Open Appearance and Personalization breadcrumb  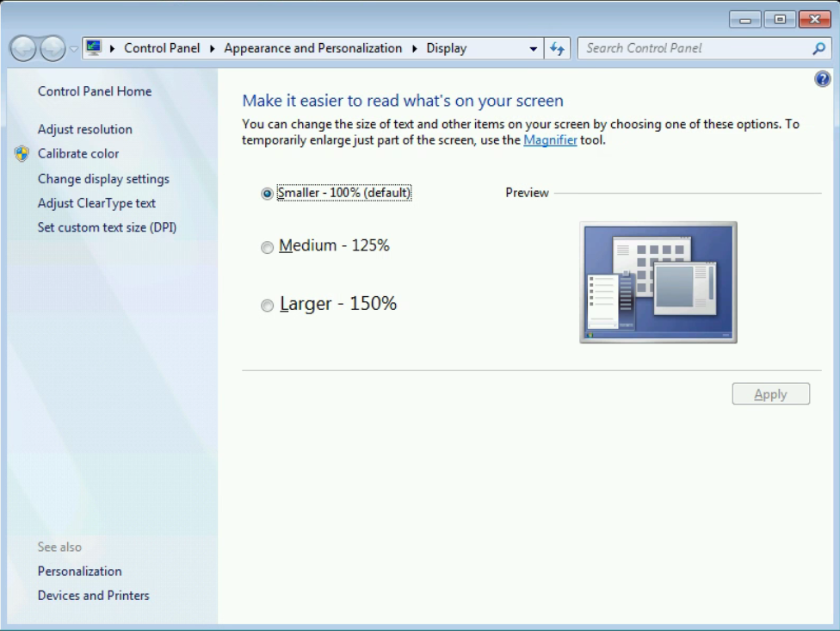[x=313, y=48]
